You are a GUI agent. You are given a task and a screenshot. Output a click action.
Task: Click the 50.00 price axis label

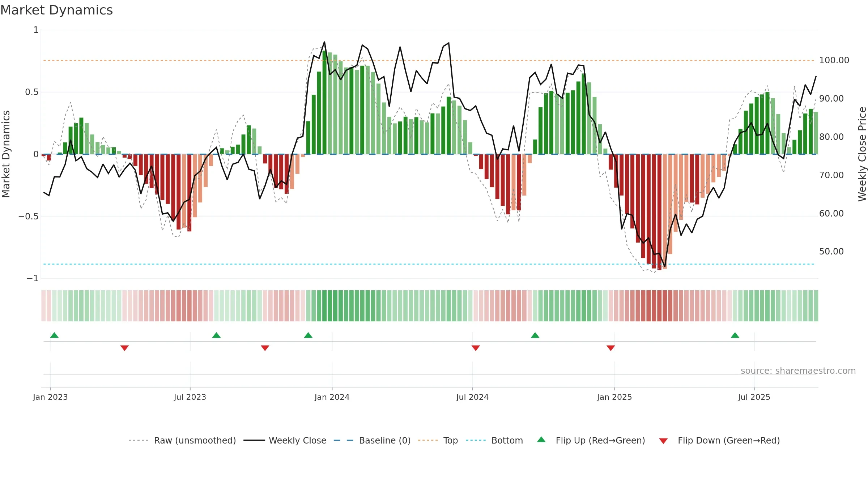tap(831, 252)
